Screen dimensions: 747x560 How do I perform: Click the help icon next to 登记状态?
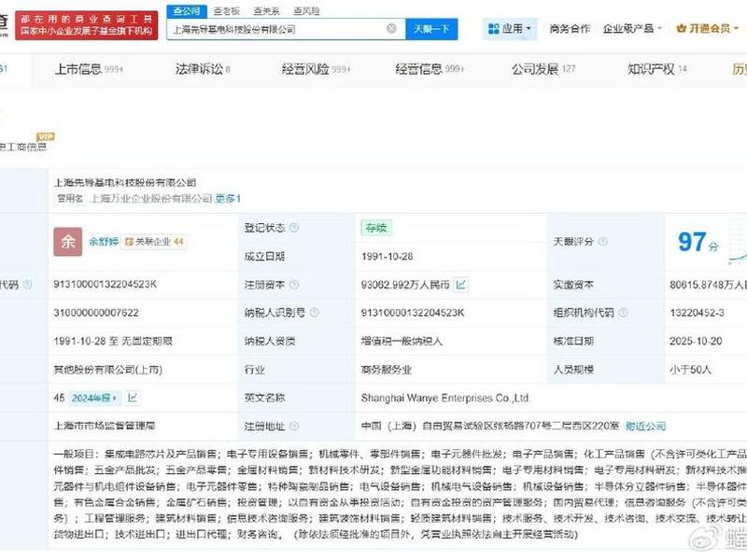(x=294, y=228)
